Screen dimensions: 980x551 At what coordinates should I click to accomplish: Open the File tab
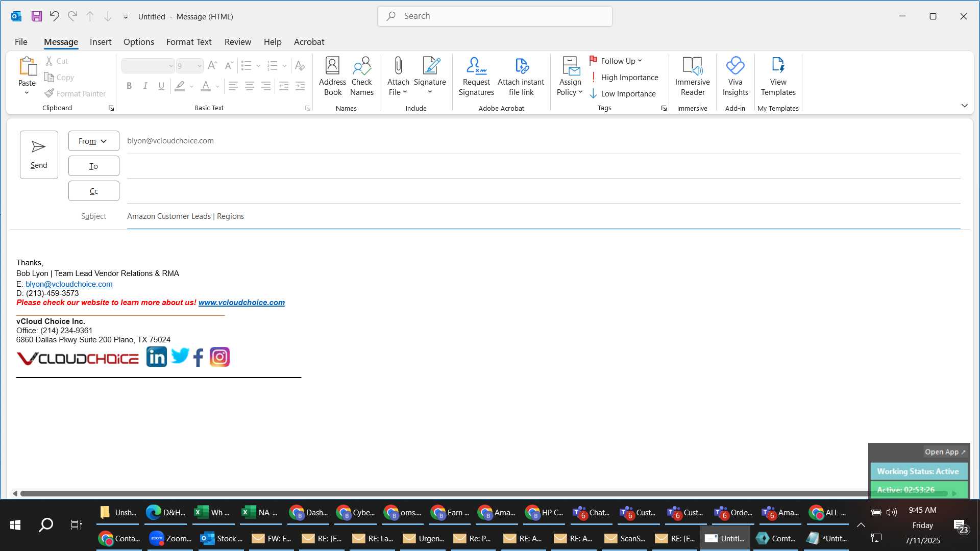(x=21, y=42)
